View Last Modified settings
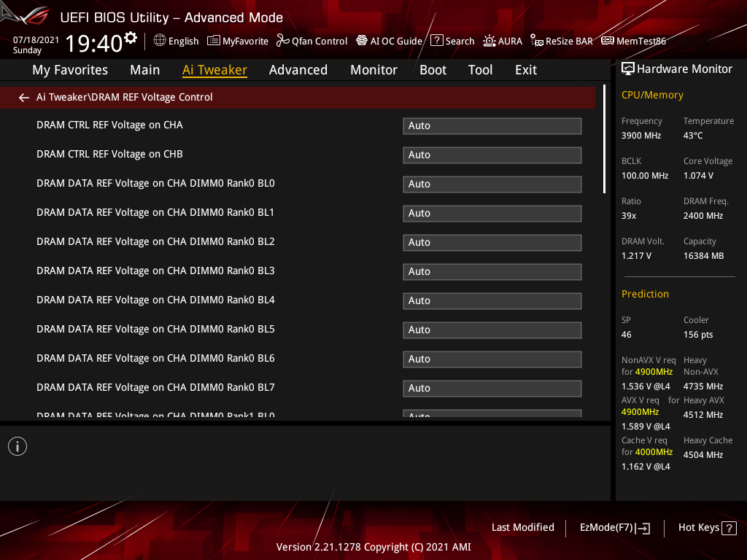The image size is (747, 560). click(522, 527)
